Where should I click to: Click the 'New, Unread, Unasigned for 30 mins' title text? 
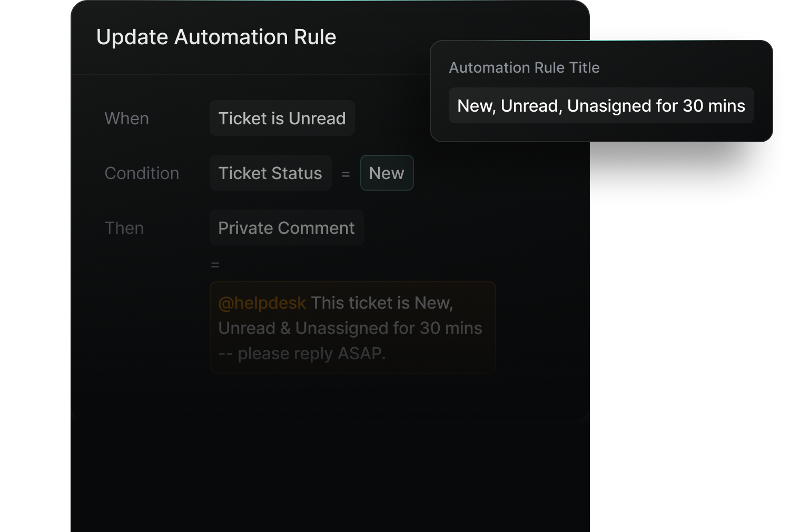[601, 105]
